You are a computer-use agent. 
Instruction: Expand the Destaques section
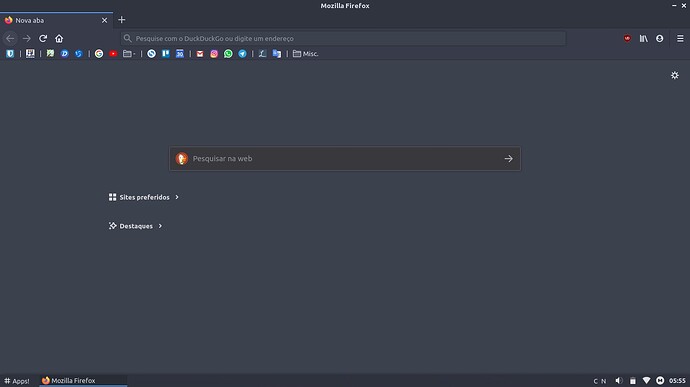[136, 226]
